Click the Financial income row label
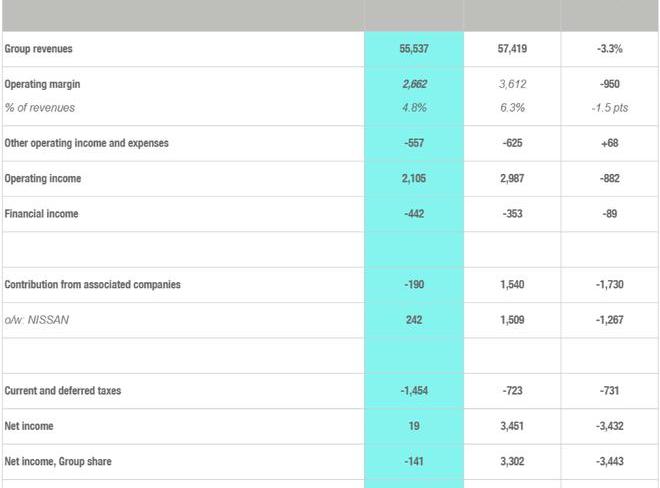660x488 pixels. (42, 214)
